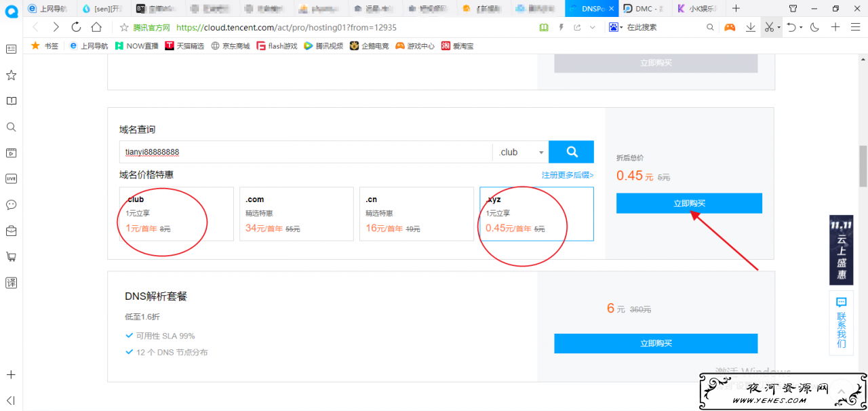The height and width of the screenshot is (411, 868).
Task: Open sidebar chat bubble icon
Action: click(x=11, y=205)
